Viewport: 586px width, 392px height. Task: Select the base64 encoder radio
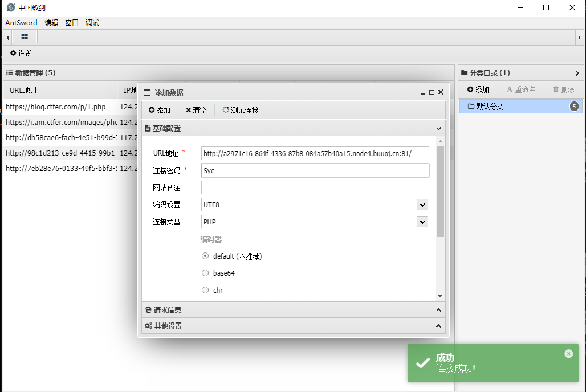pyautogui.click(x=205, y=273)
